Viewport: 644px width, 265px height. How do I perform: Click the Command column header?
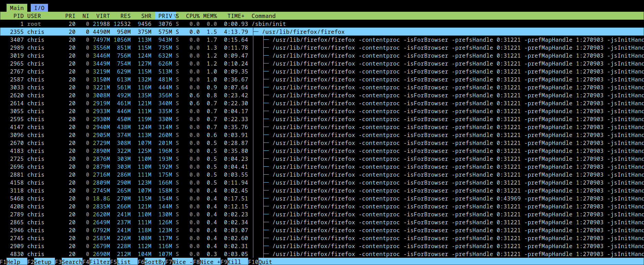263,16
